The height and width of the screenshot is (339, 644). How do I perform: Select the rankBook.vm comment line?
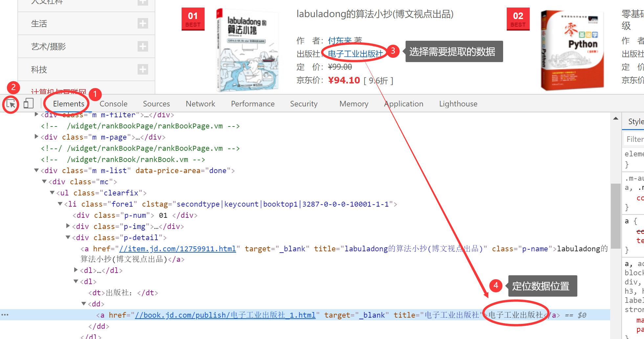click(123, 159)
